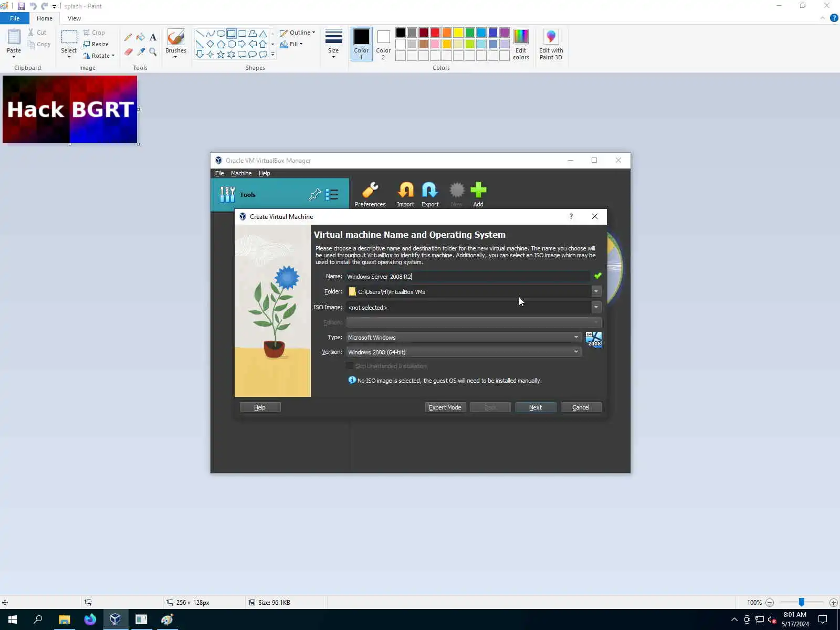Select the Text tool in Paint
Screen dimensions: 840x630
pos(153,37)
